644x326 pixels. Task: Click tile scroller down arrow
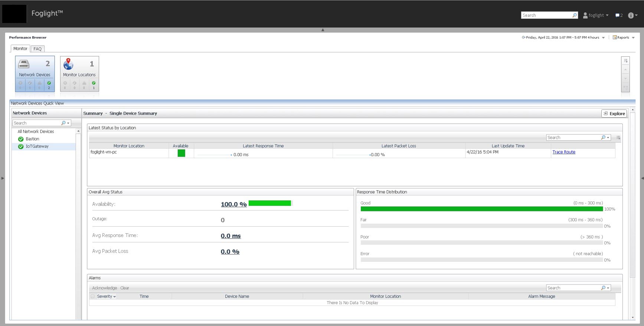(x=625, y=79)
